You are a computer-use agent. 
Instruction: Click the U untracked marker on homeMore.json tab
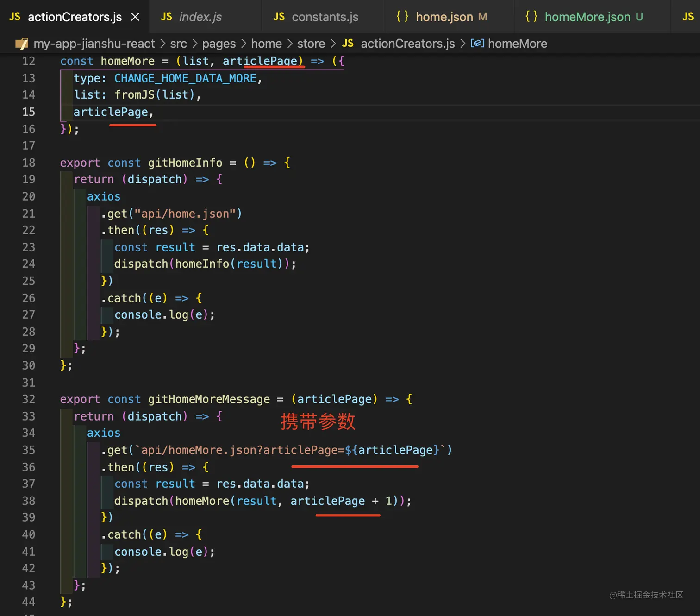pyautogui.click(x=639, y=17)
